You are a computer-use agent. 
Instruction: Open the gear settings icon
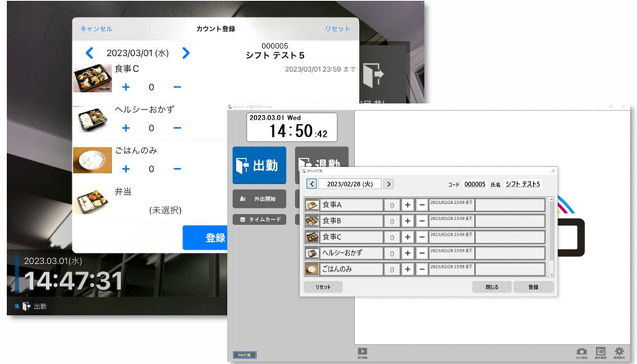pyautogui.click(x=619, y=352)
